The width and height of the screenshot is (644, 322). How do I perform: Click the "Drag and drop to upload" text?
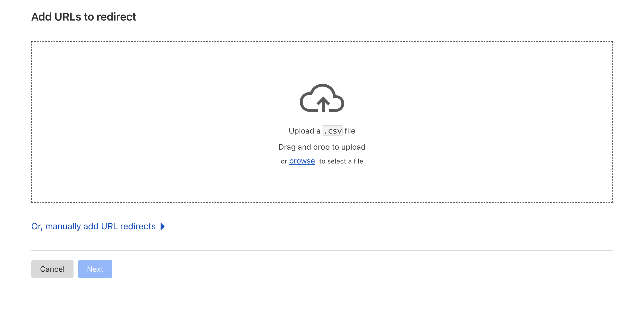[322, 147]
